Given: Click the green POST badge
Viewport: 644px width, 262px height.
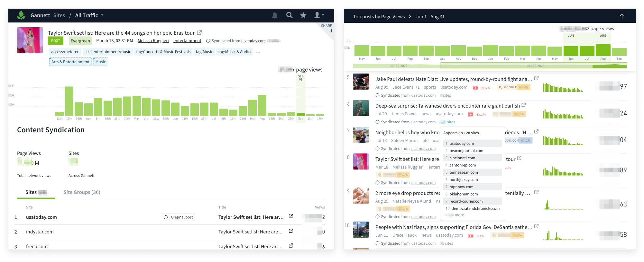Looking at the screenshot, I should 56,41.
